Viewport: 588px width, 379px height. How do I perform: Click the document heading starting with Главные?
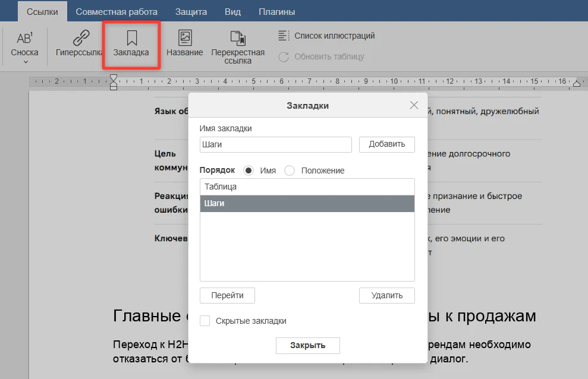[x=325, y=316]
